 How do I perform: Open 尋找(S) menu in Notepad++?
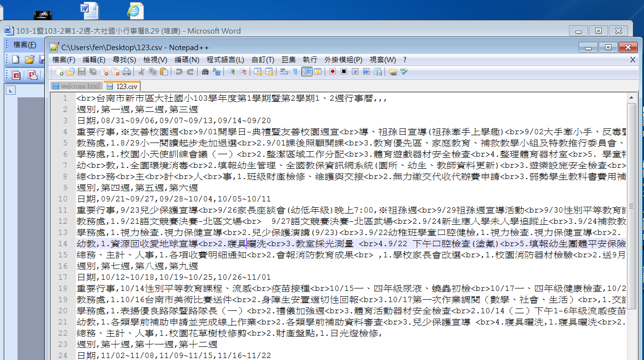click(x=124, y=60)
